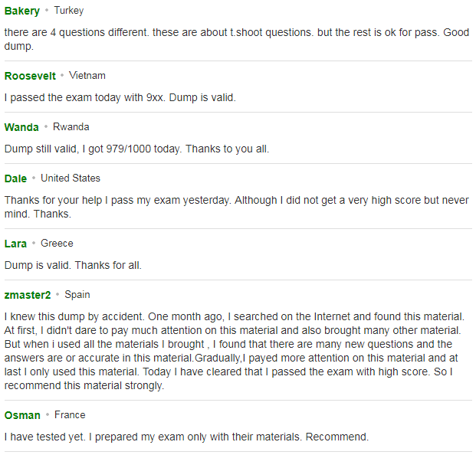
Task: Open the Osman username link
Action: click(x=22, y=415)
